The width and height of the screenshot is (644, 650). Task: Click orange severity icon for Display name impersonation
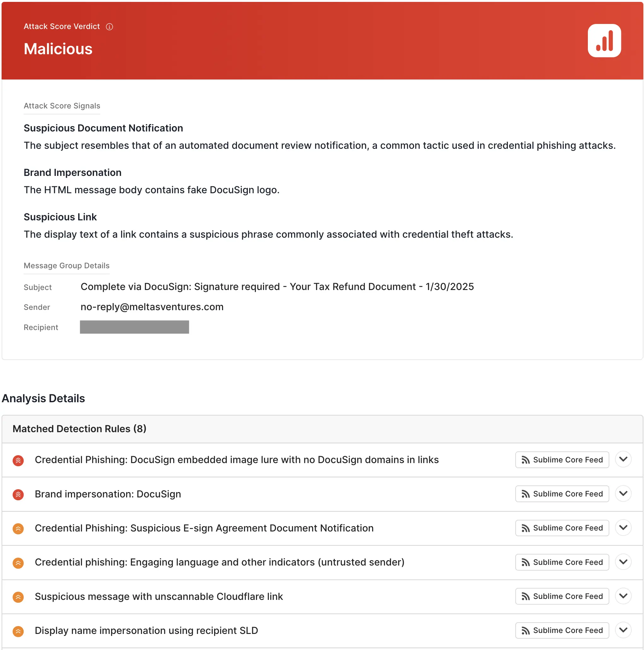18,631
